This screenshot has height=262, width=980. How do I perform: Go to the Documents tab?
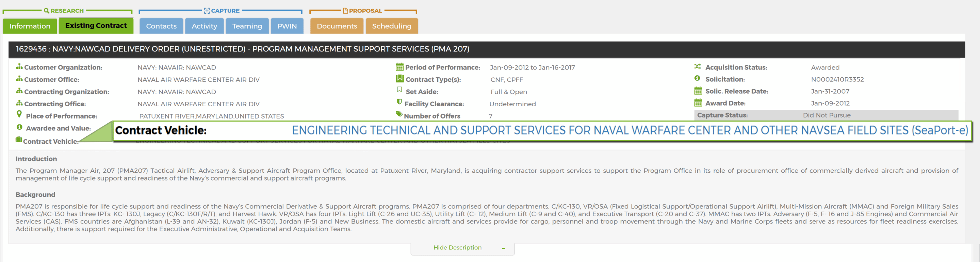point(337,26)
